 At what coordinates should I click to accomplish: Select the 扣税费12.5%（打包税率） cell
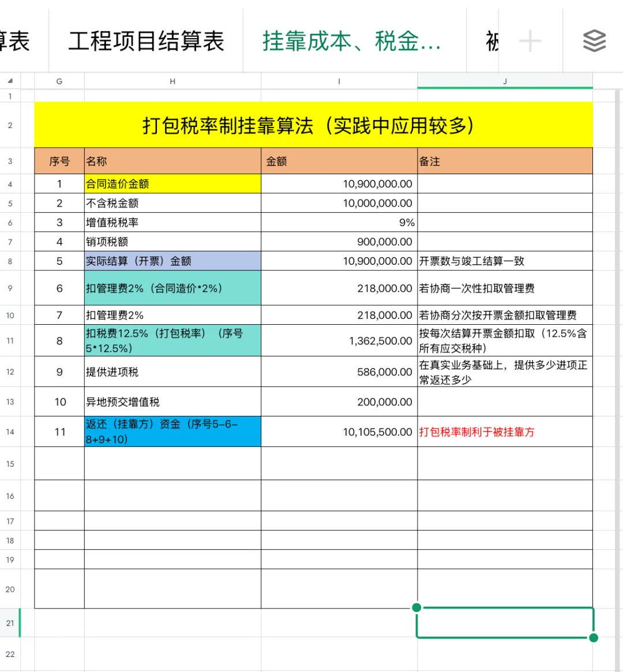click(172, 341)
